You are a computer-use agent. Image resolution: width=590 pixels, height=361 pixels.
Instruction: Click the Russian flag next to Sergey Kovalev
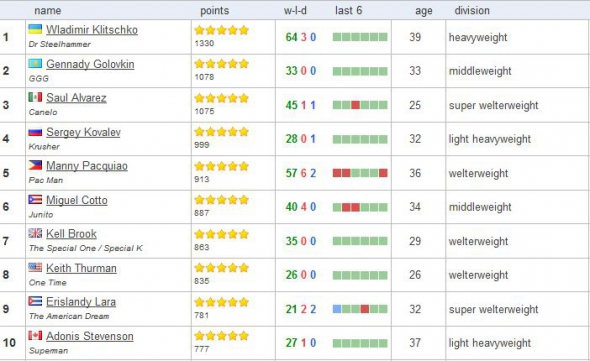(x=35, y=131)
